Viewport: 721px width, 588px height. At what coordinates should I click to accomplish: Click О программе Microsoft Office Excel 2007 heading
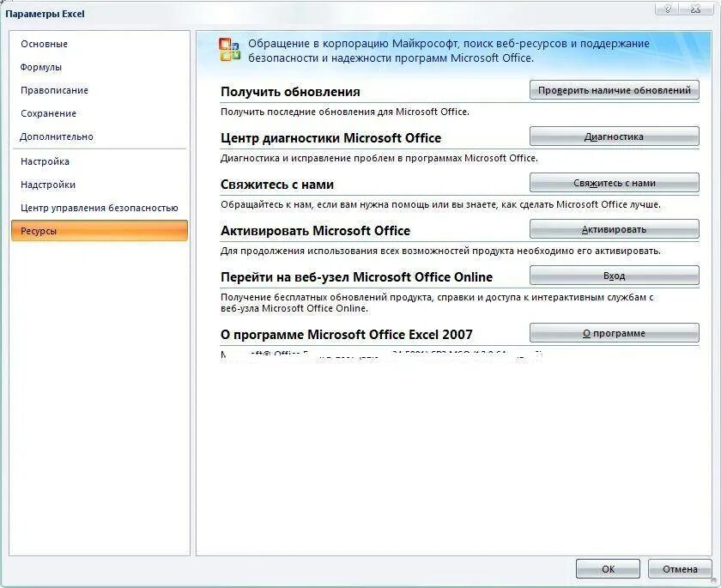tap(346, 335)
